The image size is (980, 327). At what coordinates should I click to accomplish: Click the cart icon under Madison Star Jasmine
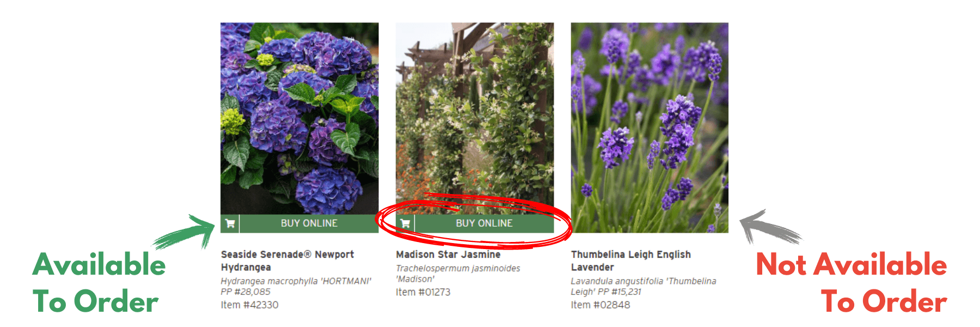click(405, 223)
